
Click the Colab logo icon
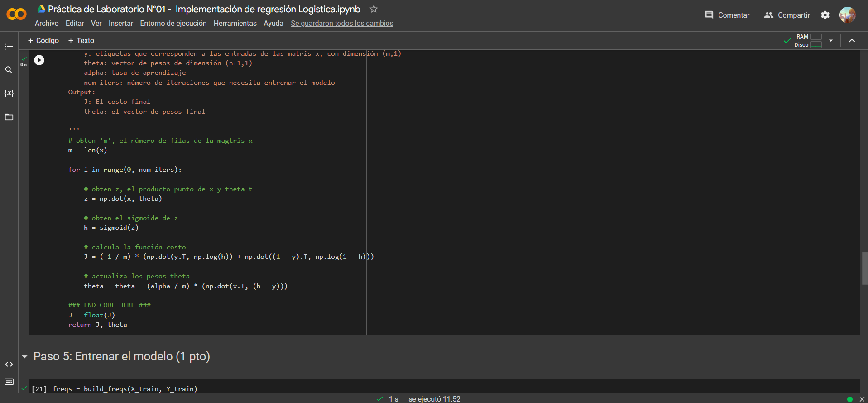(17, 15)
